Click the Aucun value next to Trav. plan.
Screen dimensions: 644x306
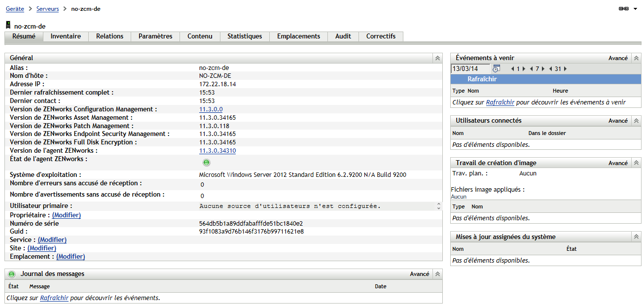pos(528,173)
